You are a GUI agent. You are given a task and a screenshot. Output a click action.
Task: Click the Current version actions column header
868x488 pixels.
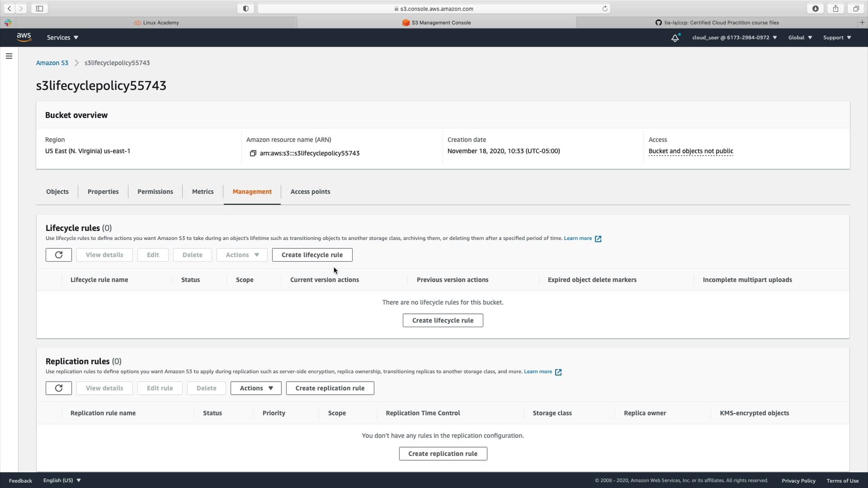click(x=324, y=280)
